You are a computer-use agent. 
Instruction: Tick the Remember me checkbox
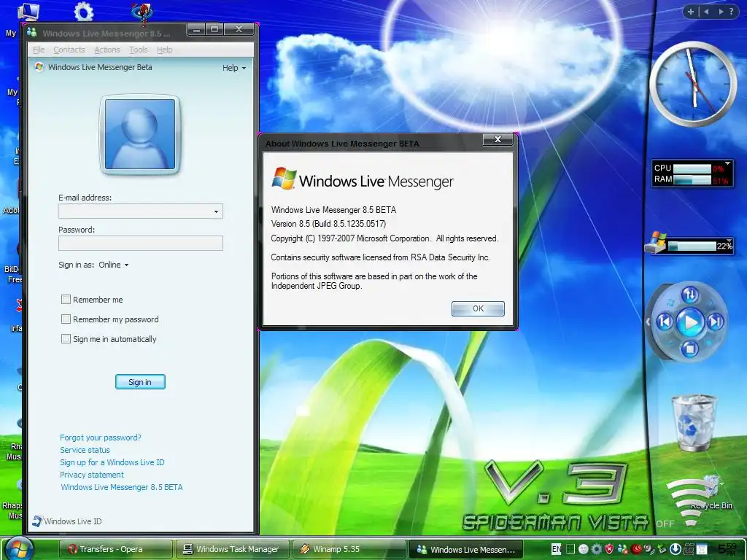click(x=66, y=299)
